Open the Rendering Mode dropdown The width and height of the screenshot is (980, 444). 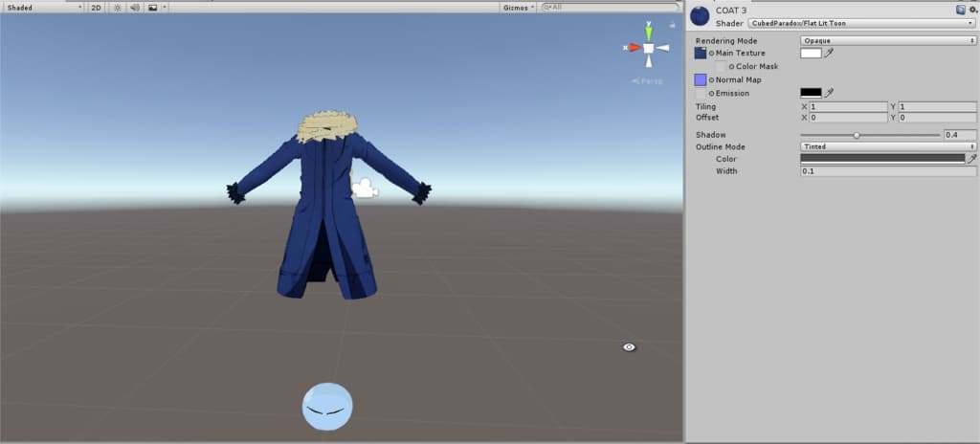(888, 40)
